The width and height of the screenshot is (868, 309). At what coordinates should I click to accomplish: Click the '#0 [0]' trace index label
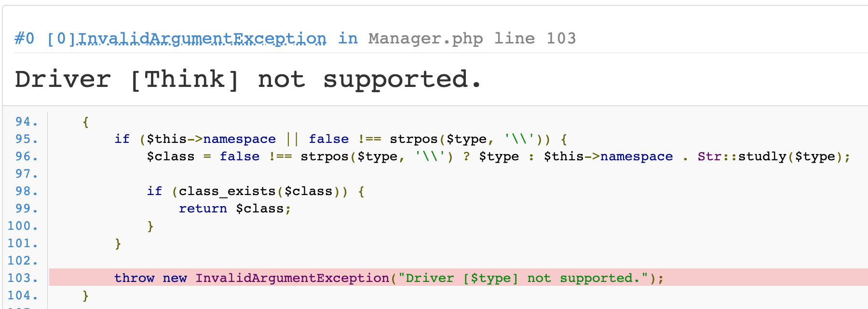point(45,38)
